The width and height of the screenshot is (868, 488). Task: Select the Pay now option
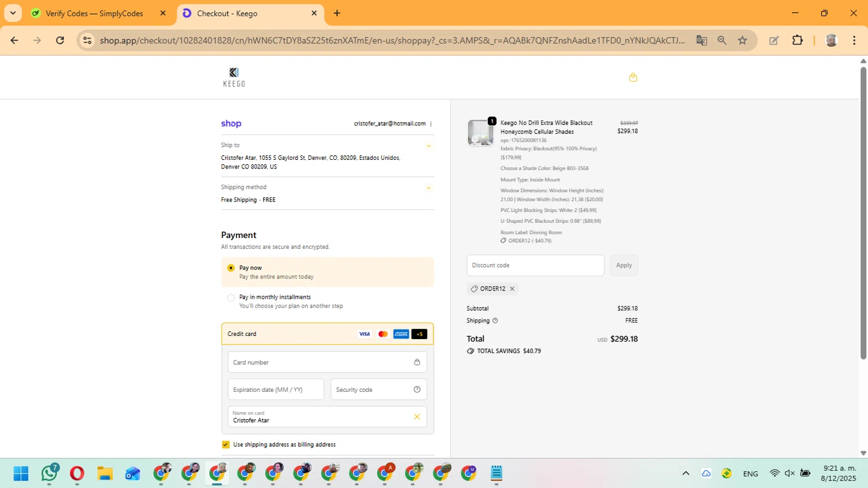(x=231, y=268)
